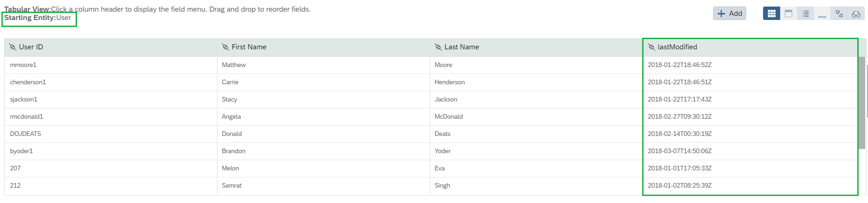Click the minimize-line view icon
Viewport: 868px width, 203px height.
tap(822, 14)
